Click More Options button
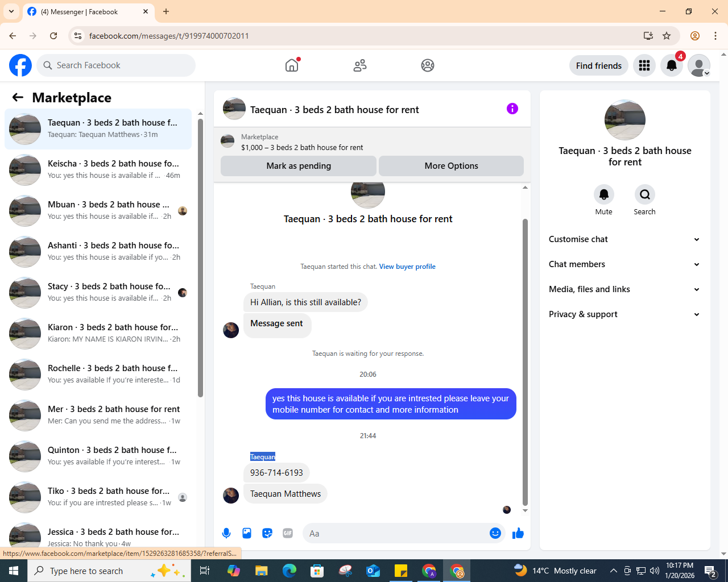728x582 pixels. [452, 166]
